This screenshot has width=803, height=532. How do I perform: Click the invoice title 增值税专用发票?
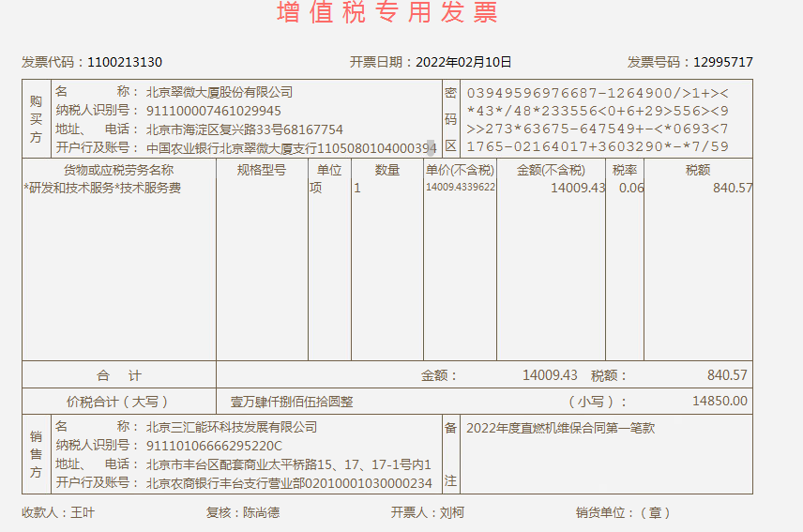[x=387, y=13]
